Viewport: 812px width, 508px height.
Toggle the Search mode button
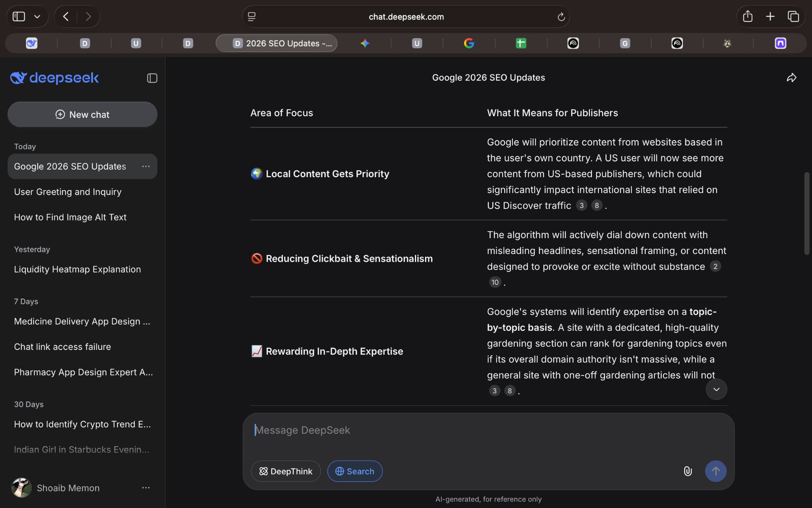pos(355,471)
